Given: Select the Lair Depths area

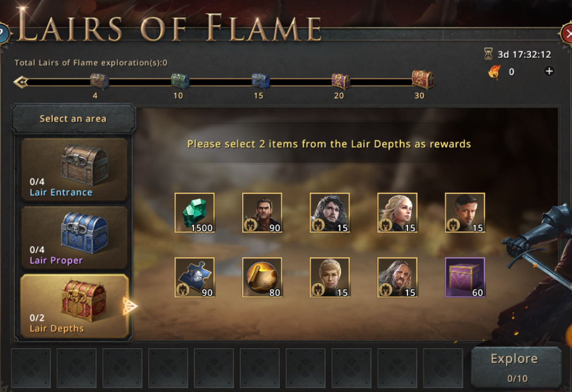Looking at the screenshot, I should (x=74, y=306).
